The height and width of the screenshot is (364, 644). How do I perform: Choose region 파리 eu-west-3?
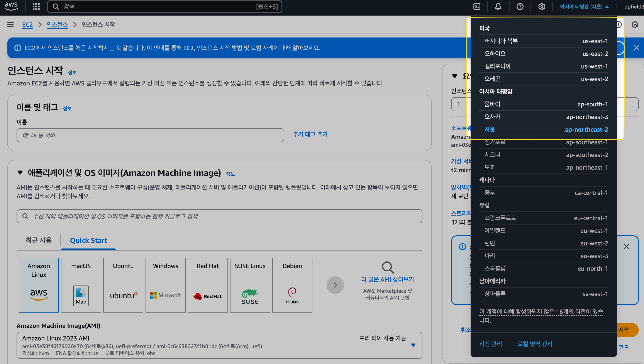pyautogui.click(x=544, y=256)
